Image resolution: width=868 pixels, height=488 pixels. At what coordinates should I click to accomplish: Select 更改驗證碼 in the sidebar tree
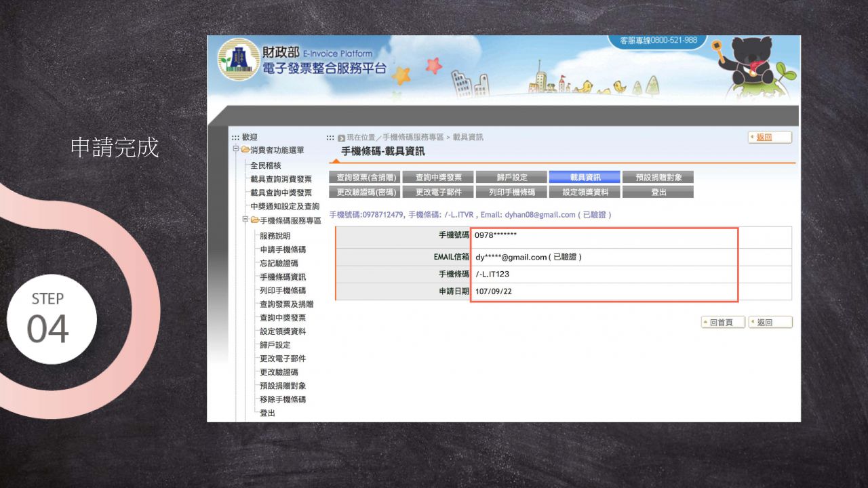279,372
